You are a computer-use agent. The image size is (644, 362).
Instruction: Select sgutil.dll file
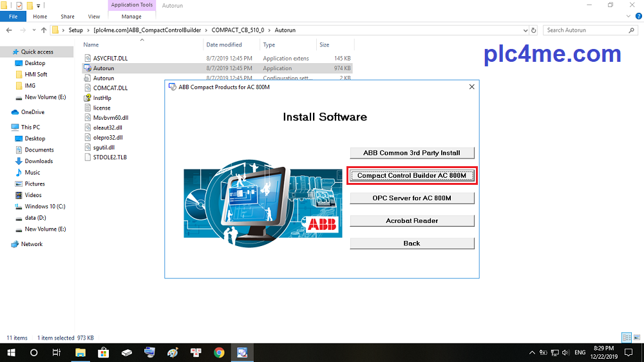click(x=104, y=147)
